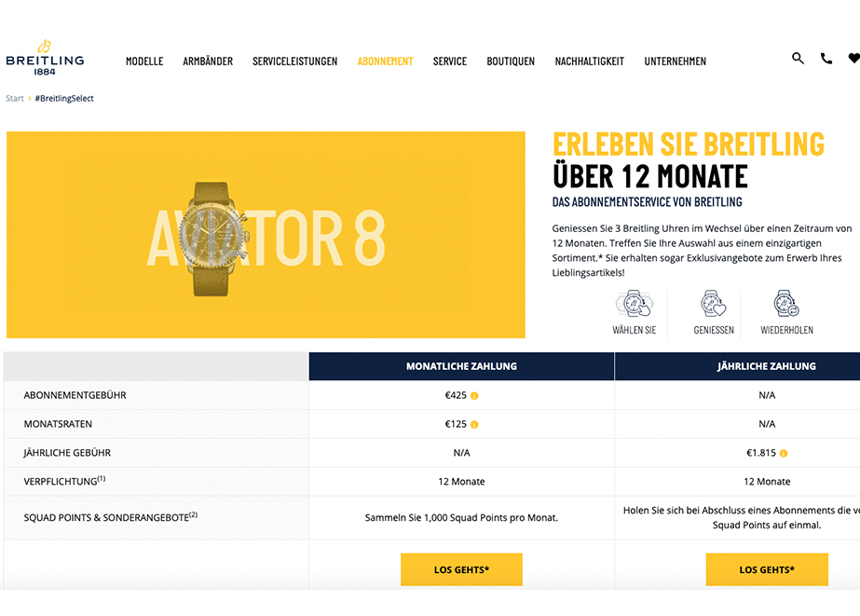860x616 pixels.
Task: Click 'Holen Sie sich bei Abschluss' text
Action: (742, 517)
